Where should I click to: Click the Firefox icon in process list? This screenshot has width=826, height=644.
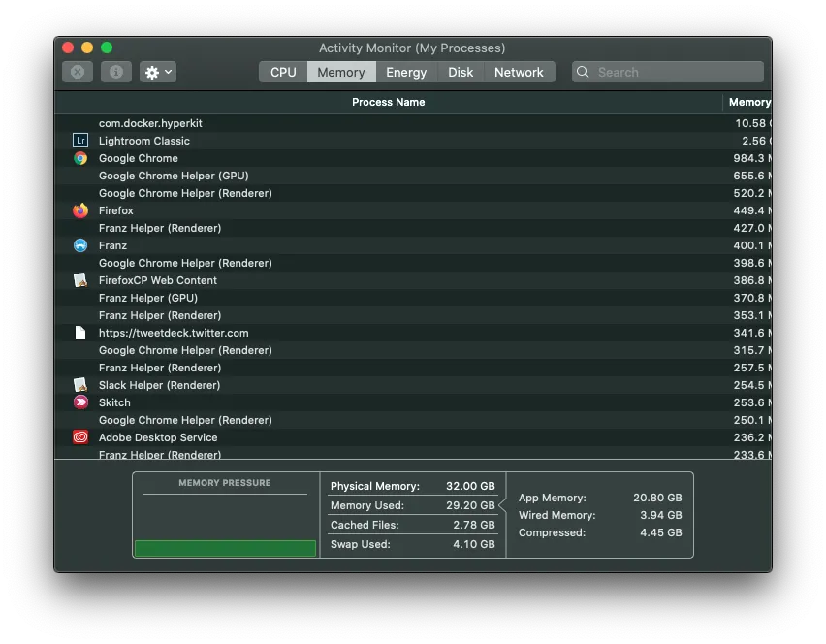[x=80, y=210]
